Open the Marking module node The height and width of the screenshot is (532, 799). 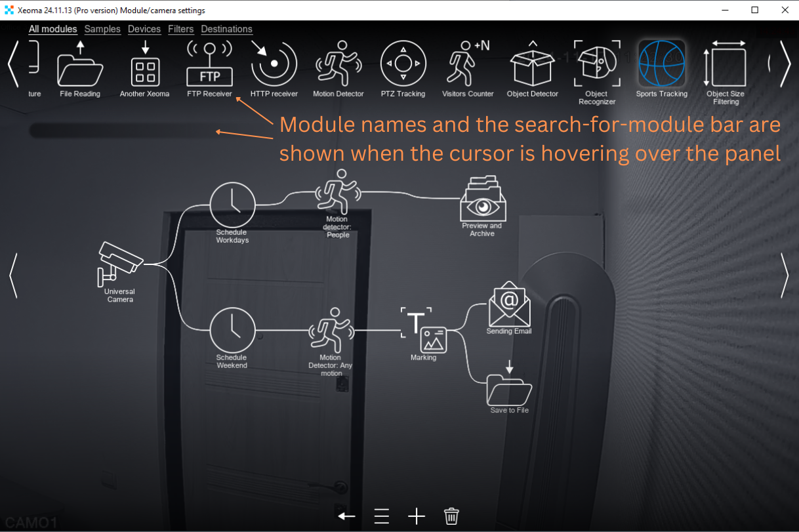[424, 330]
